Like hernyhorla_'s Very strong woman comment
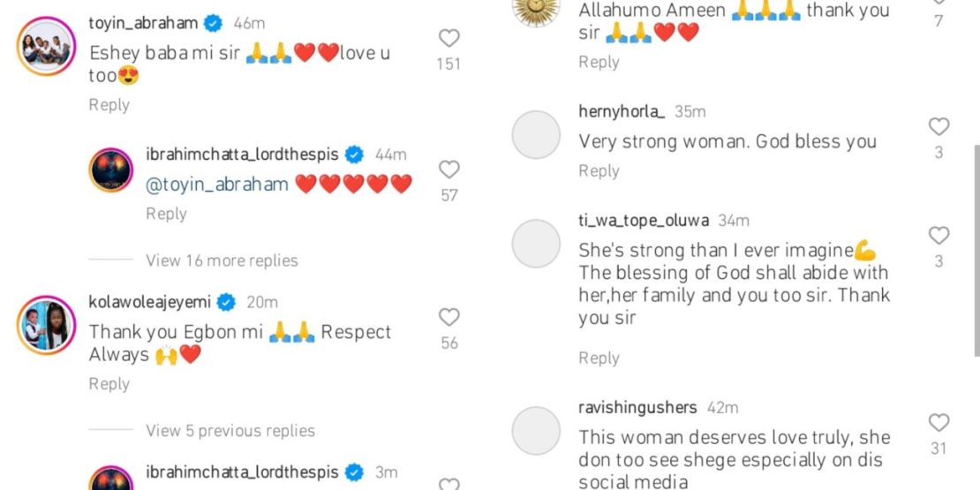This screenshot has height=490, width=980. click(x=939, y=127)
